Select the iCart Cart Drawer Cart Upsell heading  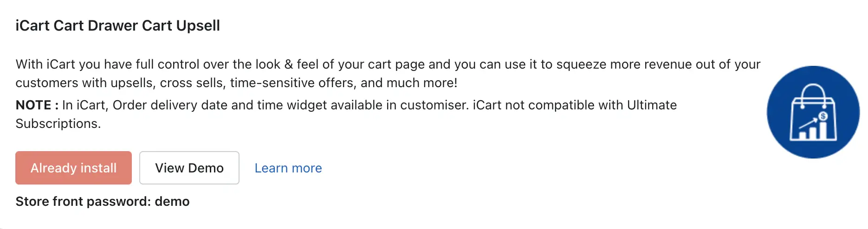(118, 25)
